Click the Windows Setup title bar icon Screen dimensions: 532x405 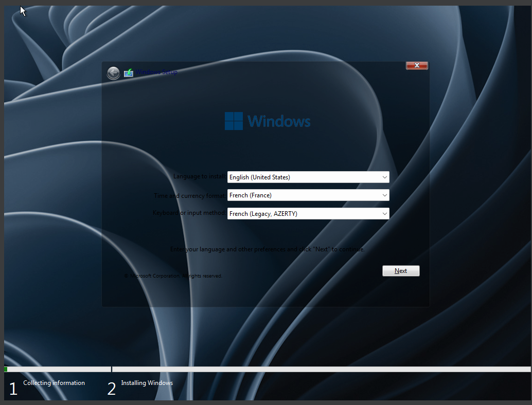(129, 73)
